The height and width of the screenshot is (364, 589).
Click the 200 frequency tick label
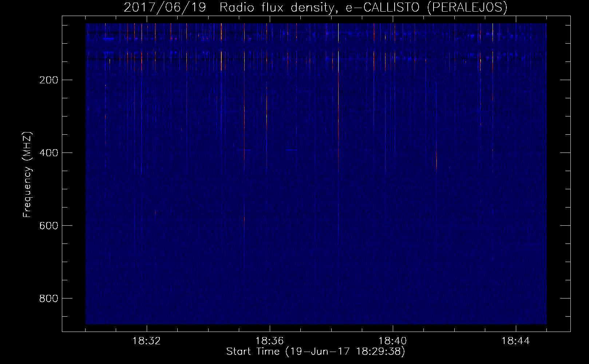click(49, 80)
